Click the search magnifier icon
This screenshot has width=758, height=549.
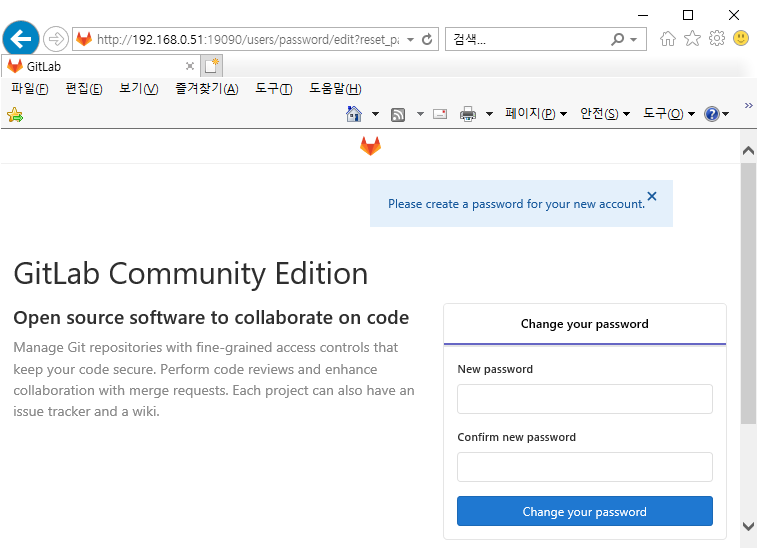point(617,39)
